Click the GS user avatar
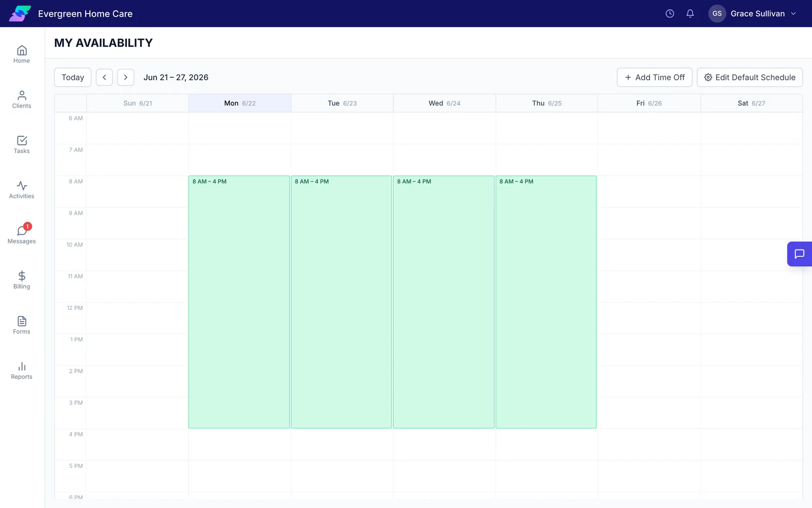Viewport: 812px width, 508px height. (x=717, y=14)
